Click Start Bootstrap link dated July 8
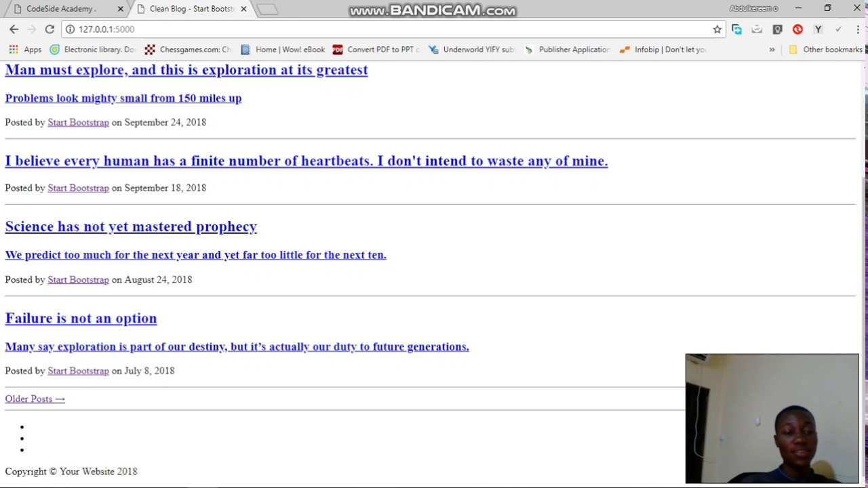 pos(78,371)
